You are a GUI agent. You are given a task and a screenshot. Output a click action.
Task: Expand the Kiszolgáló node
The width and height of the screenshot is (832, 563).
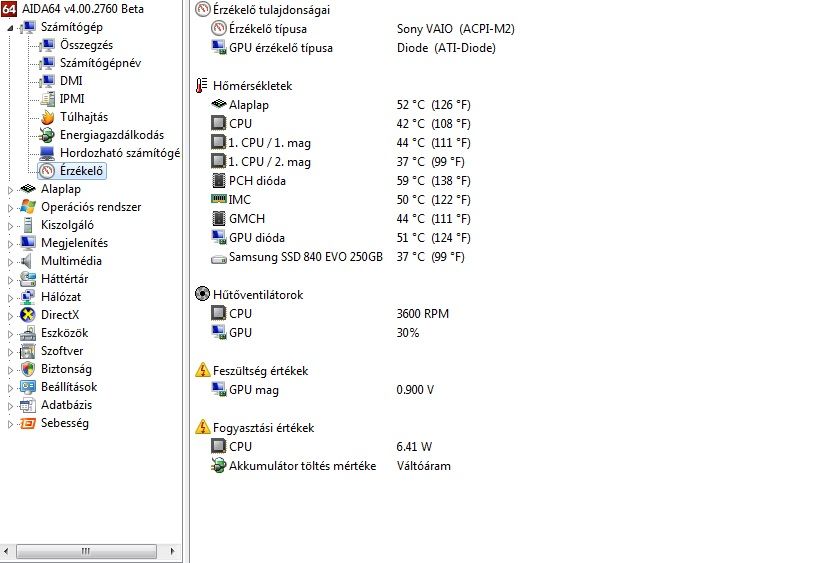click(x=10, y=226)
